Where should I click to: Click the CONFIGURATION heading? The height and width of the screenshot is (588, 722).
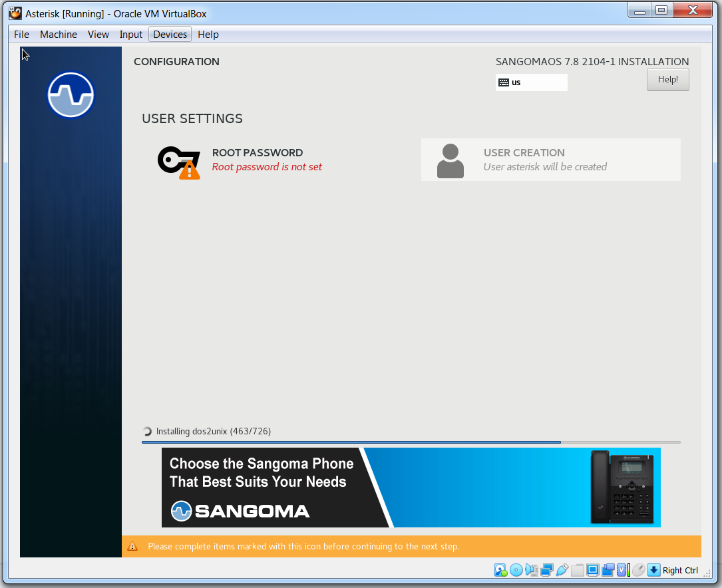tap(176, 62)
